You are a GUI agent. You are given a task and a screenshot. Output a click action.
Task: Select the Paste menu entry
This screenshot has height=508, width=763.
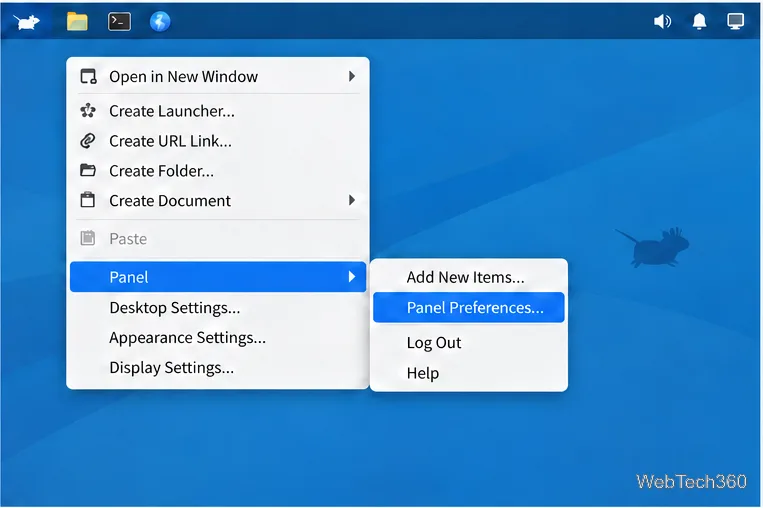[218, 238]
